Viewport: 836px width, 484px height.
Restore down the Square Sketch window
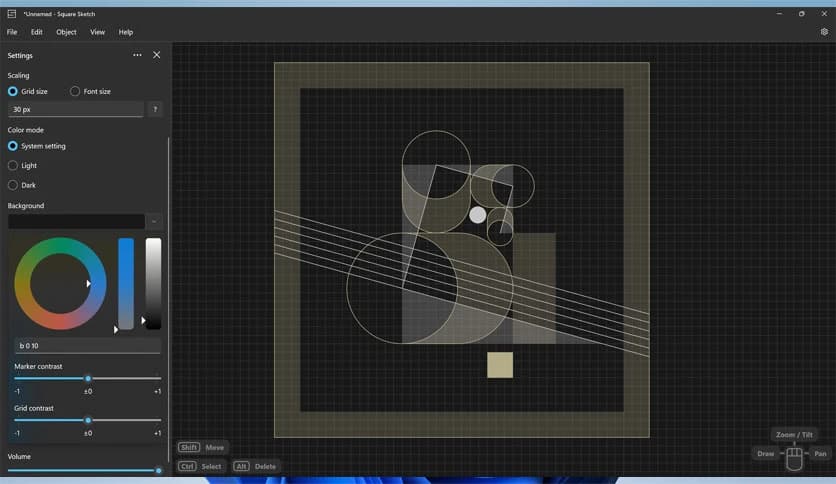pos(801,14)
